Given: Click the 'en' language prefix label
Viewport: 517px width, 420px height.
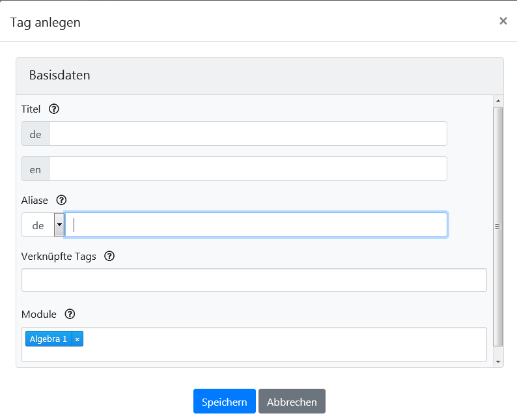Looking at the screenshot, I should [35, 169].
